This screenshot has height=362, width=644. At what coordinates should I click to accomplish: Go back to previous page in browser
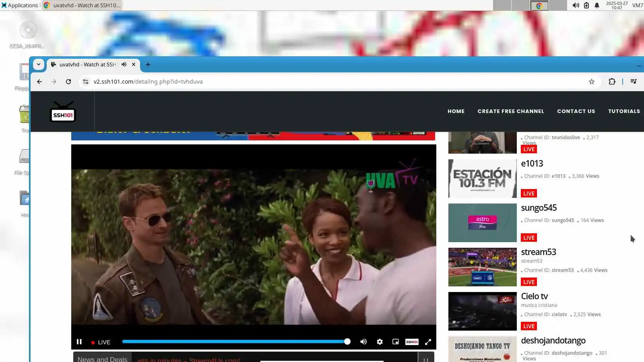click(39, 82)
